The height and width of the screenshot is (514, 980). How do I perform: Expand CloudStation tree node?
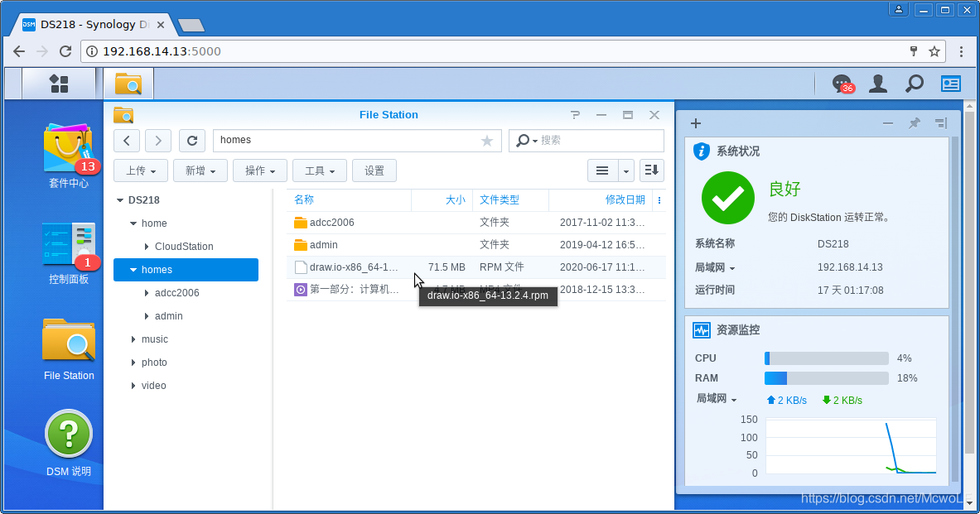point(147,247)
